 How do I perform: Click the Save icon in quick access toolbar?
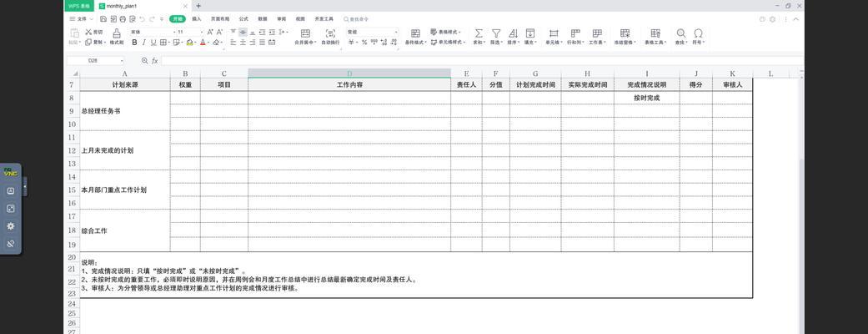103,19
